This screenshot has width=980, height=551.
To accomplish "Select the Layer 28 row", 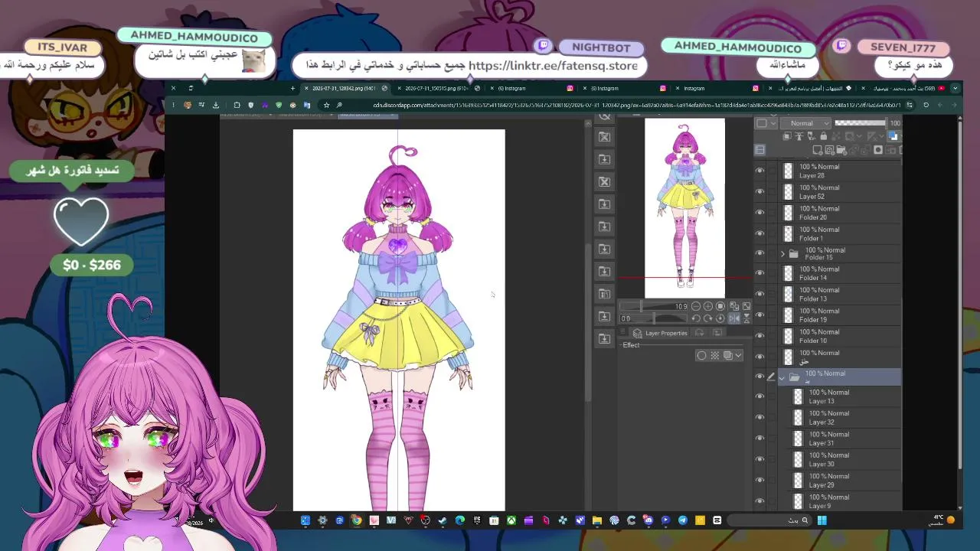I will click(840, 171).
